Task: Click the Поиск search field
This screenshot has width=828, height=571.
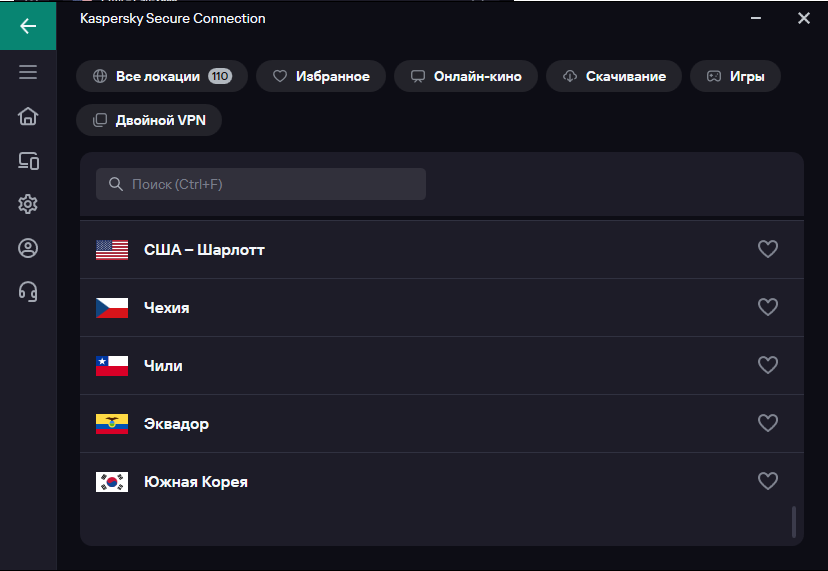Action: 261,184
